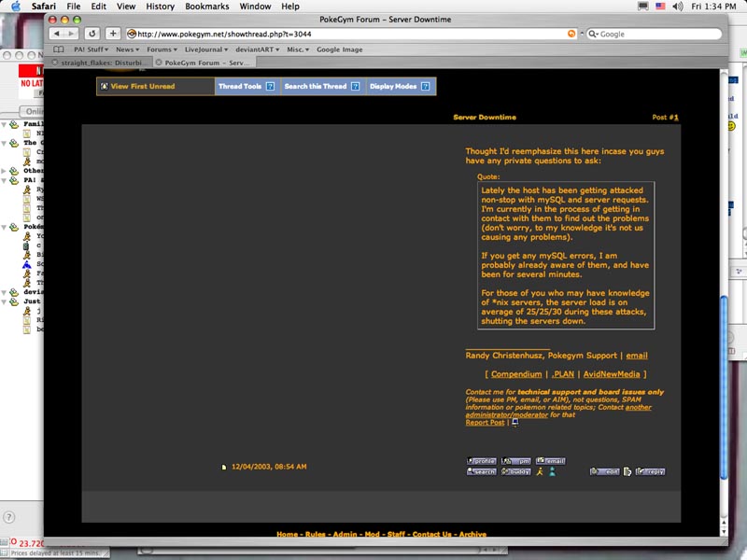
Task: Open the bookmarks book icon in the bookmarks bar
Action: tap(60, 49)
